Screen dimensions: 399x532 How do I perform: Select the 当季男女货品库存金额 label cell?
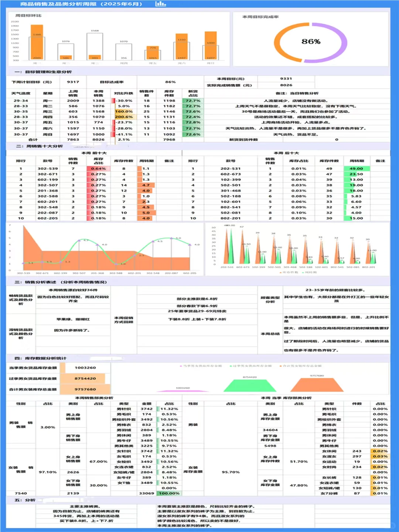tap(33, 368)
